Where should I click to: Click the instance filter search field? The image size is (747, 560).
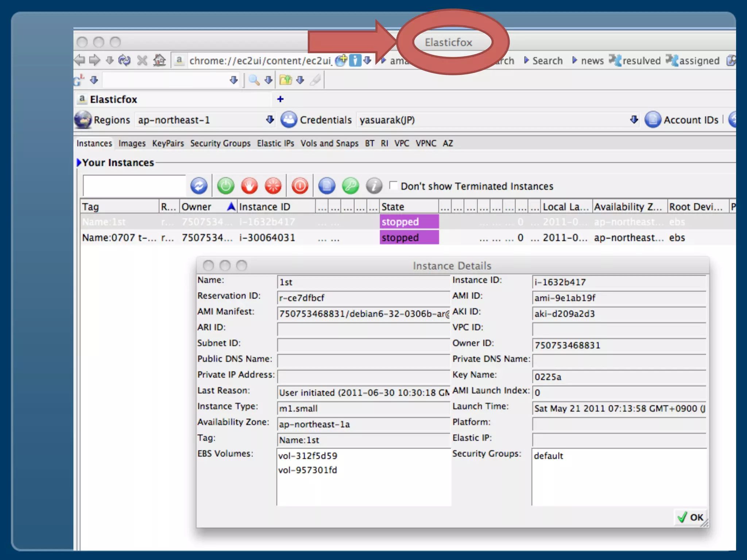click(134, 186)
